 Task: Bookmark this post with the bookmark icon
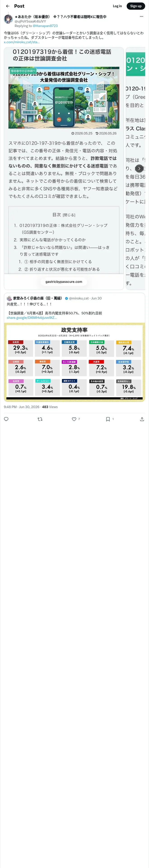click(108, 419)
